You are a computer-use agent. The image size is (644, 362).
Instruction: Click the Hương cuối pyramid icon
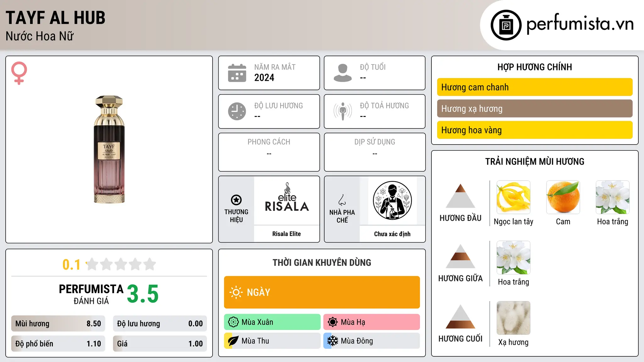pyautogui.click(x=460, y=316)
